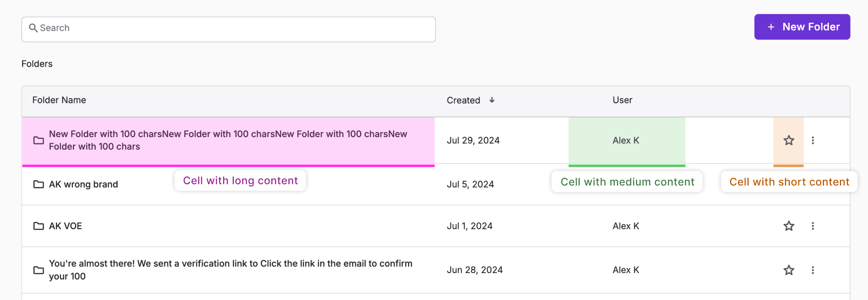The height and width of the screenshot is (300, 868).
Task: Click the Created column sort arrow
Action: 492,100
